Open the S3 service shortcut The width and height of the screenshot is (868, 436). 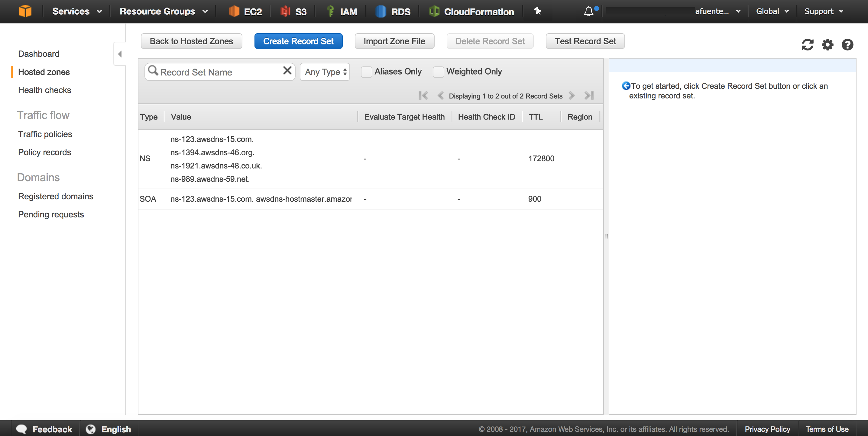[x=293, y=11]
